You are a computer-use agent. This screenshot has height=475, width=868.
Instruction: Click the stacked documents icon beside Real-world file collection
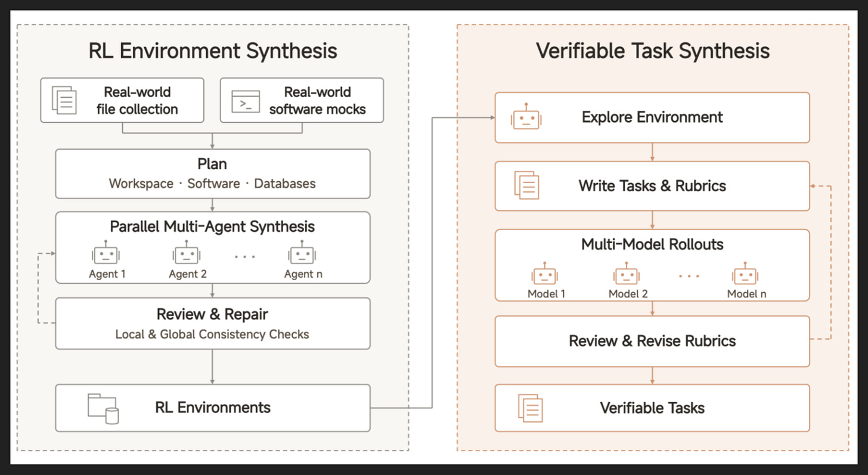[64, 100]
